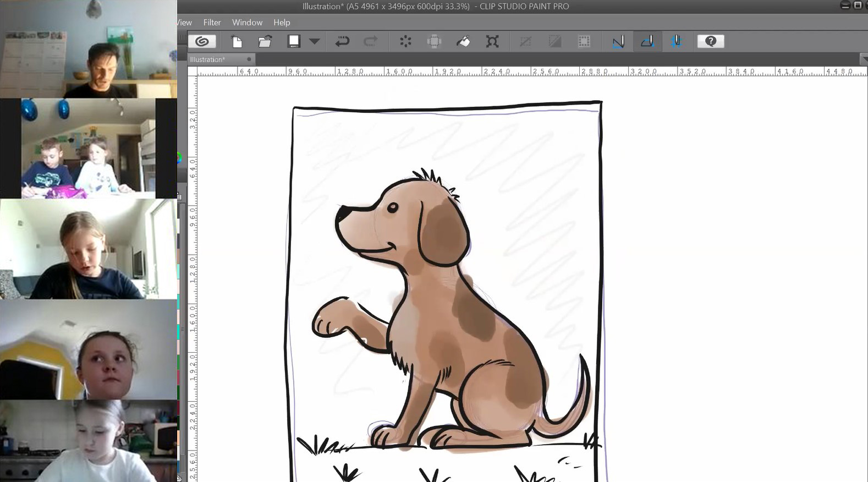This screenshot has width=868, height=482.
Task: Toggle Snap to Special Ruler
Action: point(647,41)
